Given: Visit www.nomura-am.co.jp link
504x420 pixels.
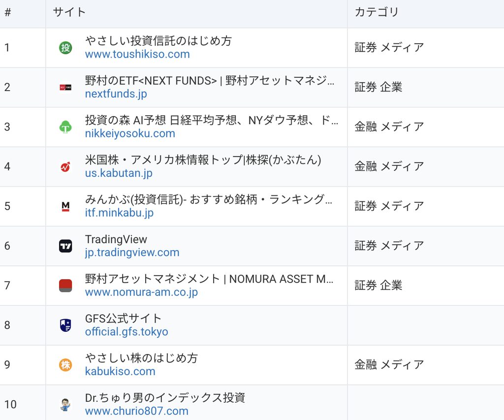Looking at the screenshot, I should tap(141, 292).
